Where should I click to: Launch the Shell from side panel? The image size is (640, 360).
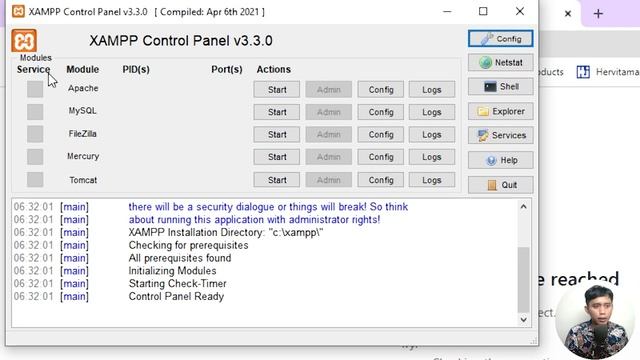[x=500, y=87]
